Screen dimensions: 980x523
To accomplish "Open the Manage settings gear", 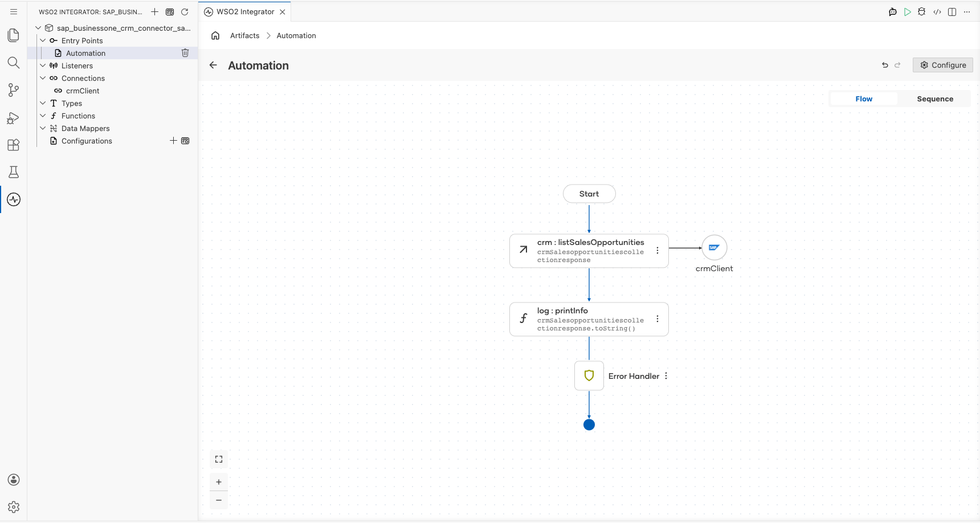I will tap(14, 507).
